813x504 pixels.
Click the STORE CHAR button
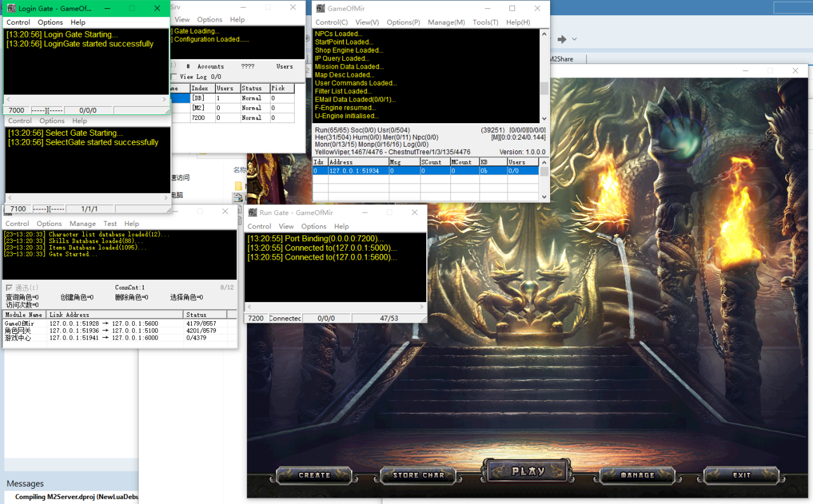(418, 475)
